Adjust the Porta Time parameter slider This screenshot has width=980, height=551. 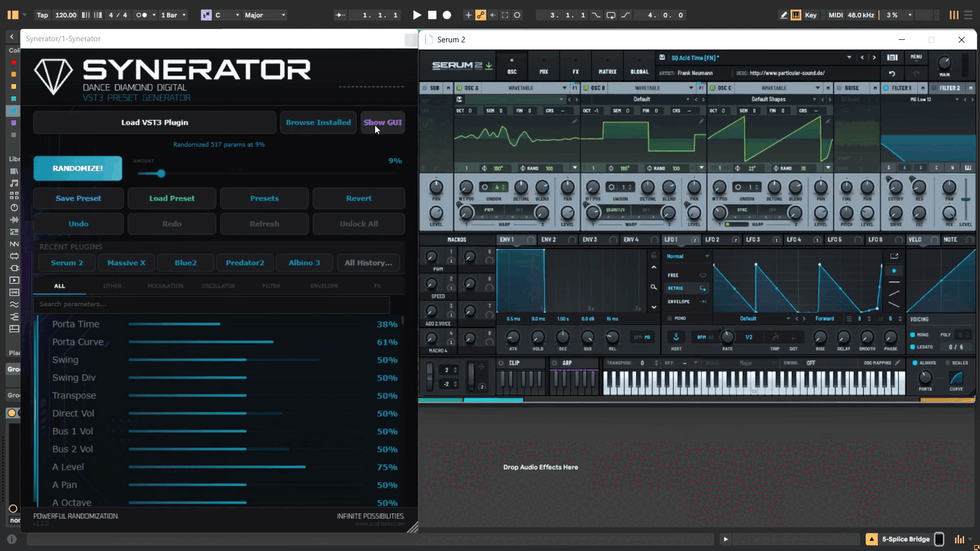click(248, 324)
